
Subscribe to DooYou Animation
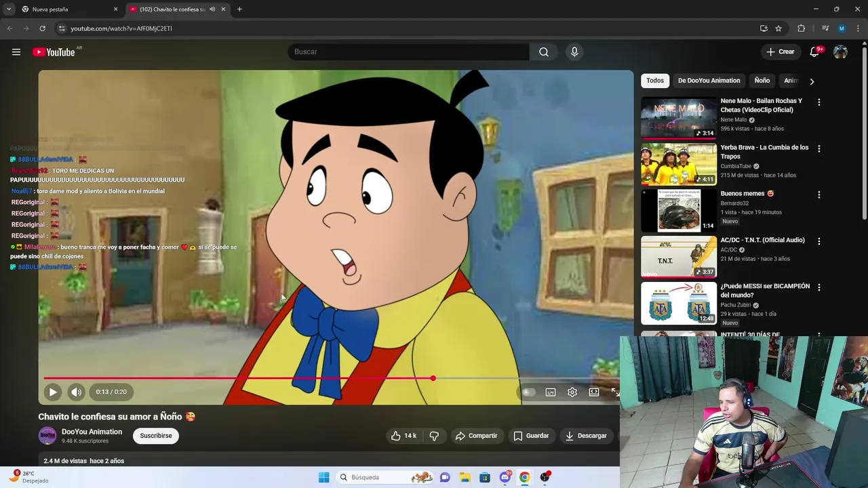pyautogui.click(x=156, y=436)
